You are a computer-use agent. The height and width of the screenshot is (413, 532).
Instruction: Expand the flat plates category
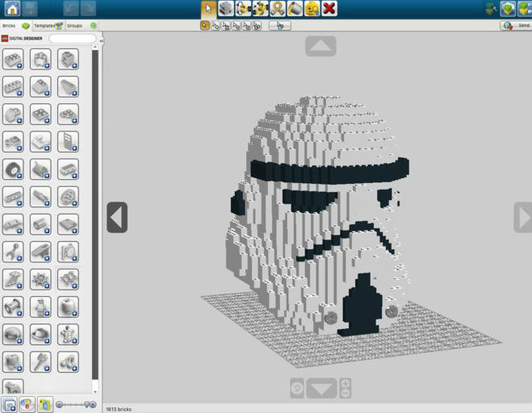[x=40, y=115]
